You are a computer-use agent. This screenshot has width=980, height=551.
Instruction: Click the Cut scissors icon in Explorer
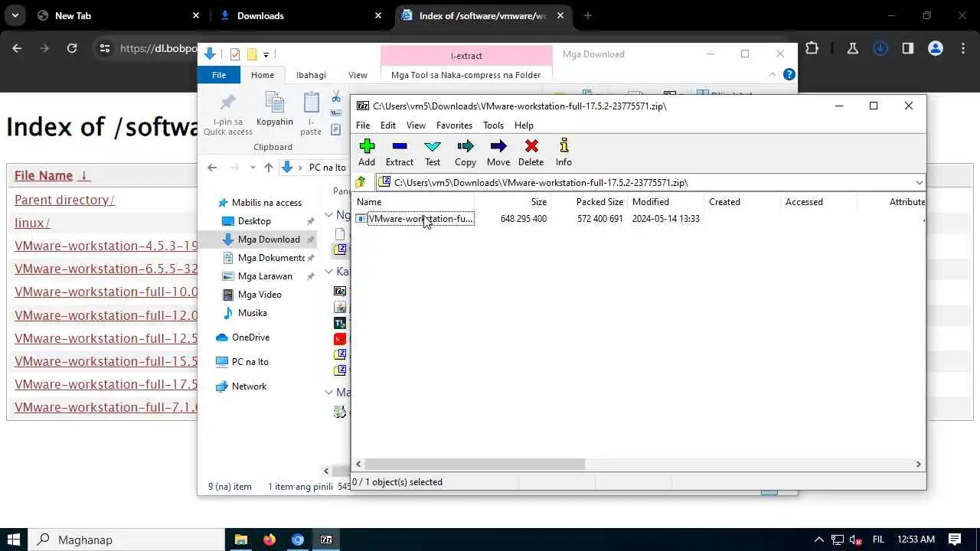pos(336,97)
